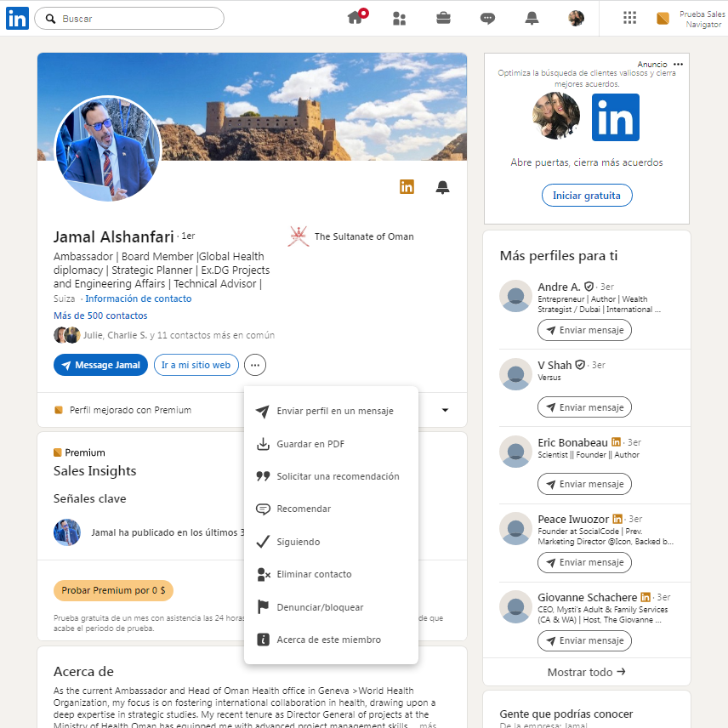Select Solicitar una recomendación
Image resolution: width=728 pixels, height=728 pixels.
(x=331, y=476)
